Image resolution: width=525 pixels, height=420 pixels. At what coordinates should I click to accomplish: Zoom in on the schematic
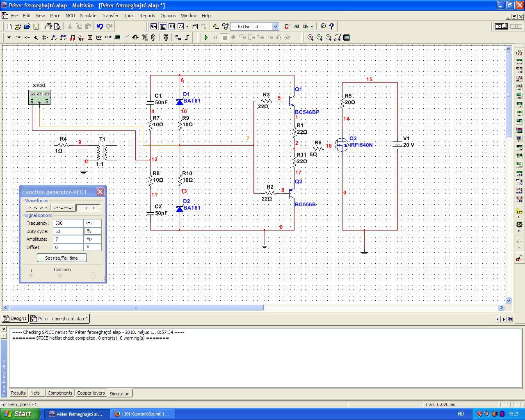310,37
